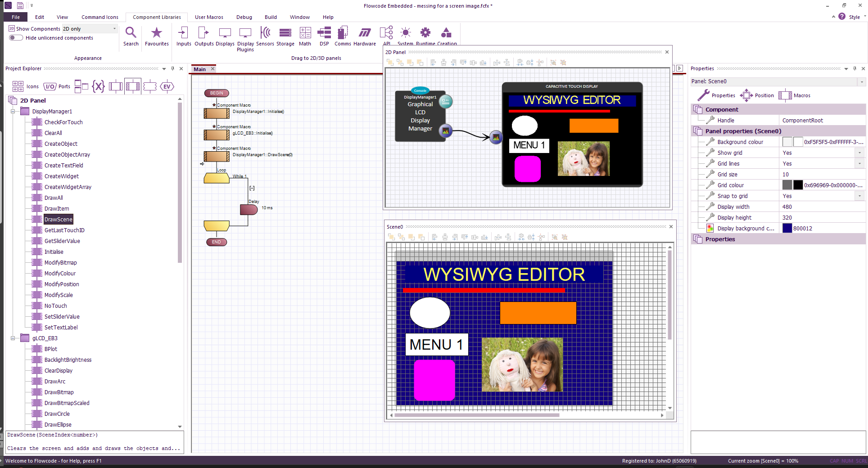Select the GetSliderValue macro in tree
The height and width of the screenshot is (468, 868).
[x=62, y=241]
